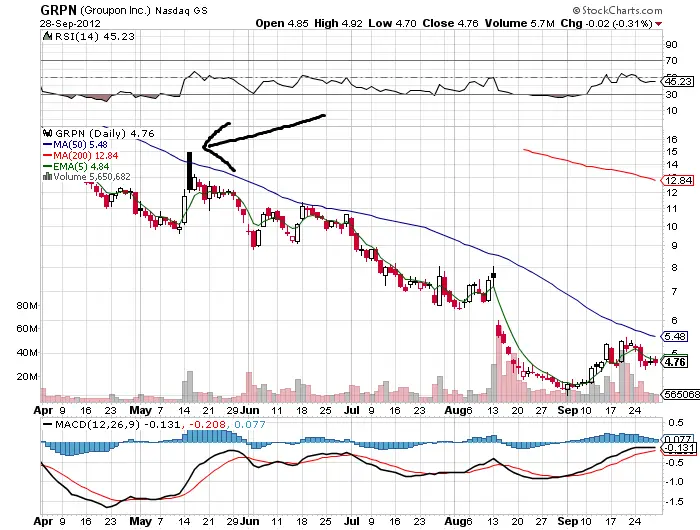Click the "GRPN (Daily) 4.76" legend
The width and height of the screenshot is (700, 530).
104,134
